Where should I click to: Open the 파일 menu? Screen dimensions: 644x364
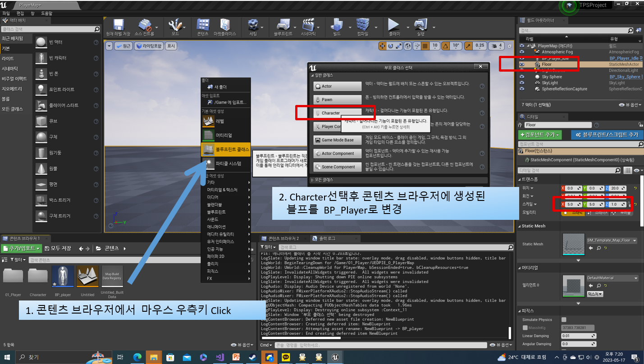(x=6, y=14)
